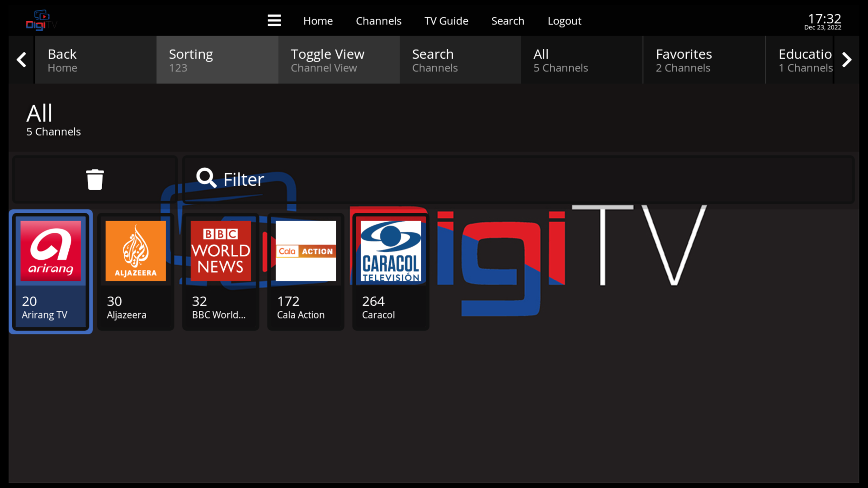Switch channel list to Favorites

point(703,60)
